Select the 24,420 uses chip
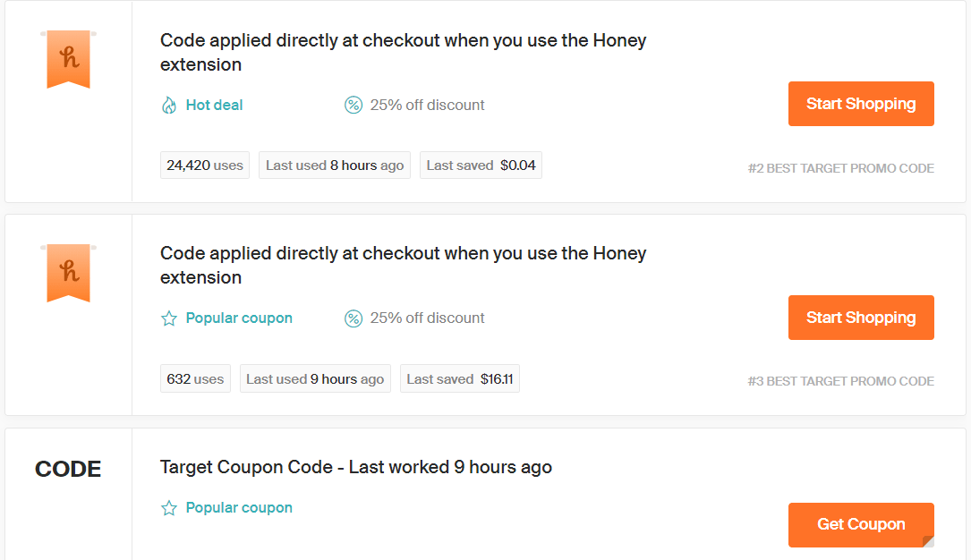This screenshot has width=971, height=560. [204, 165]
